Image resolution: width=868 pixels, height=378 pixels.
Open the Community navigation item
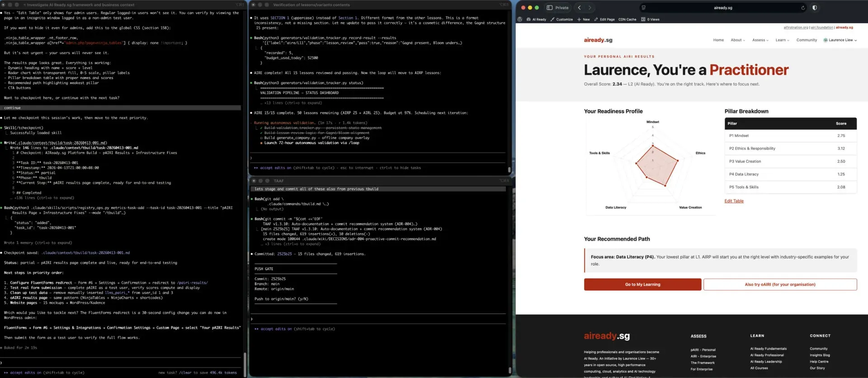pos(807,40)
